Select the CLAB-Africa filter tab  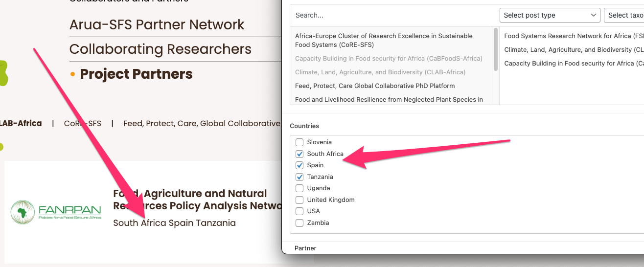20,124
